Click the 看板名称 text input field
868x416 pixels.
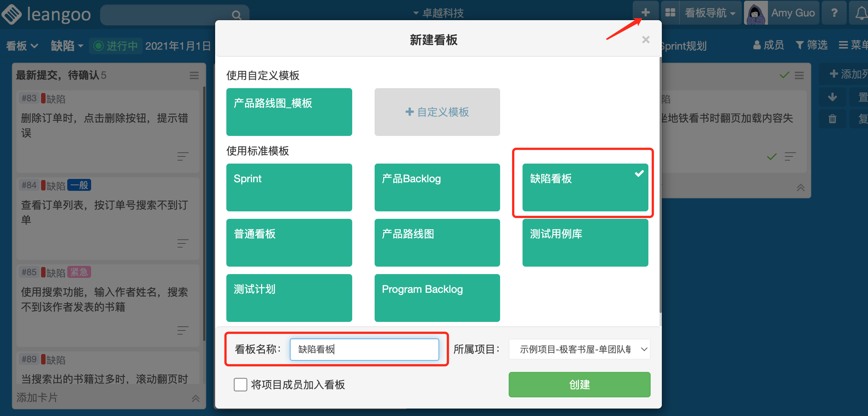point(364,349)
